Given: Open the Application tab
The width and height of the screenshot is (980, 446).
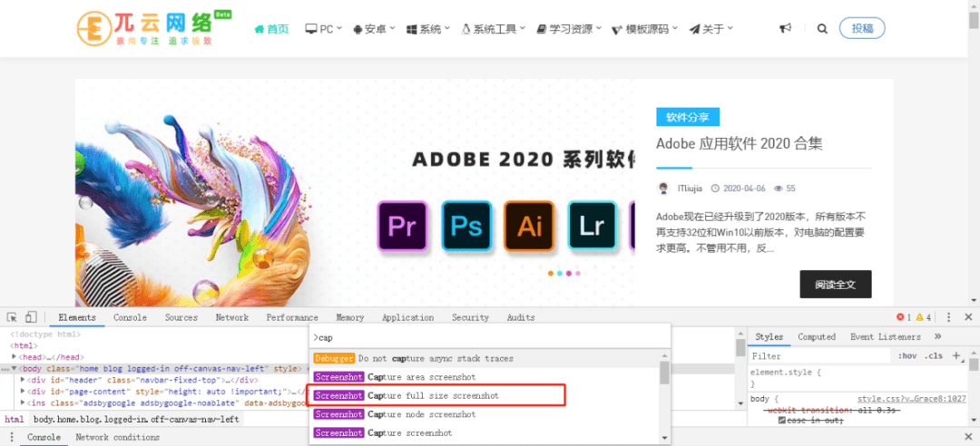Looking at the screenshot, I should [x=407, y=317].
